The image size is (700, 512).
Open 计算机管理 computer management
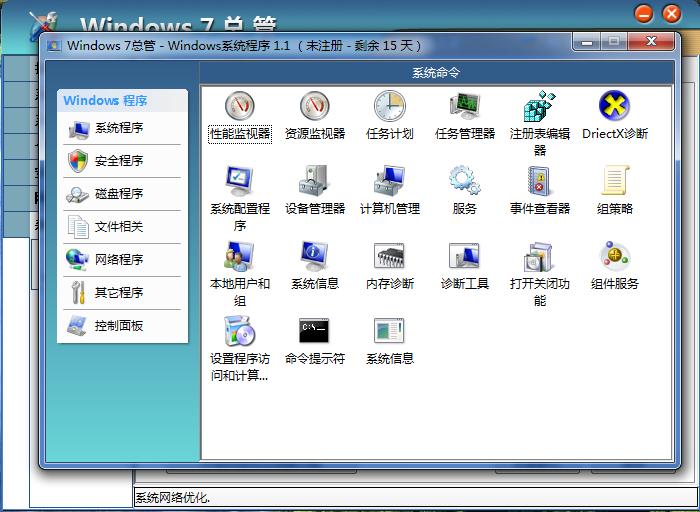(390, 191)
